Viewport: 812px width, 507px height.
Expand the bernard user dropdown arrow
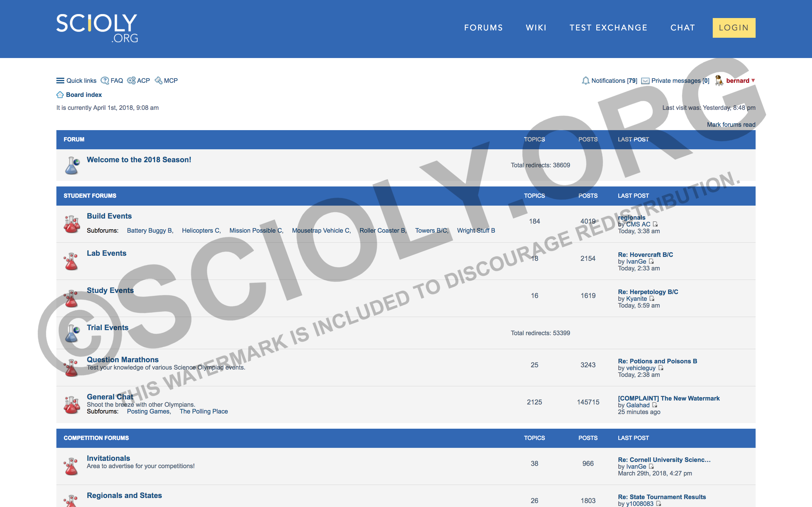click(753, 81)
